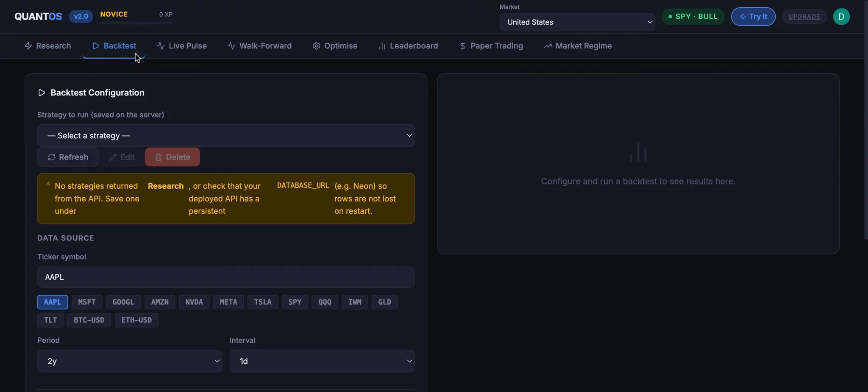The image size is (868, 392).
Task: Select the SPY ticker chip
Action: point(295,302)
